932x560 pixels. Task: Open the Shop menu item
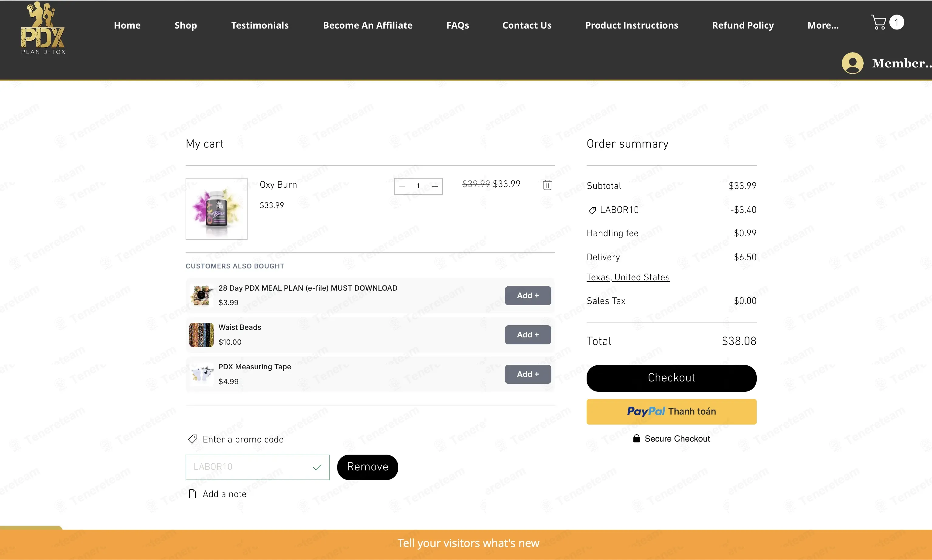[x=186, y=25]
